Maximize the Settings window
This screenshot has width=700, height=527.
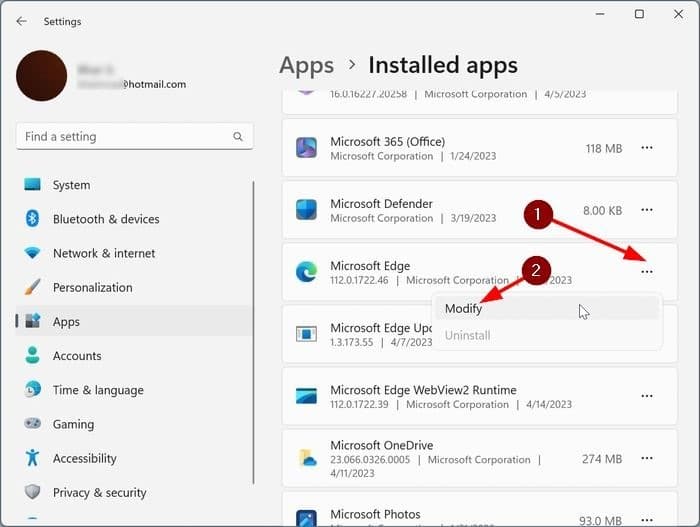pyautogui.click(x=639, y=14)
